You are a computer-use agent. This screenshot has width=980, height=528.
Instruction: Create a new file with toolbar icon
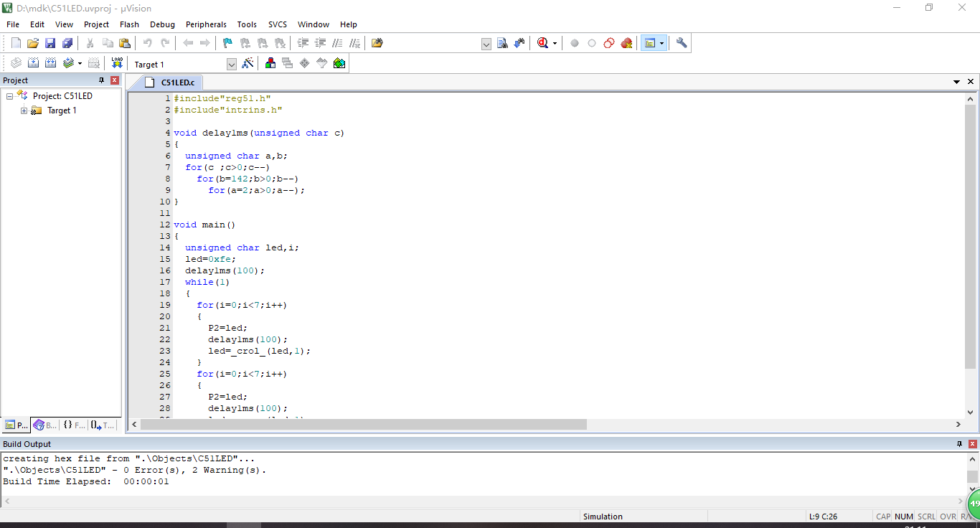click(16, 43)
